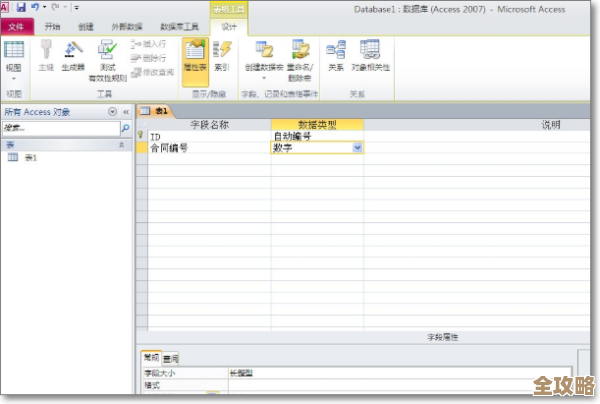Click the description cell for 合同编号 row

click(477, 148)
